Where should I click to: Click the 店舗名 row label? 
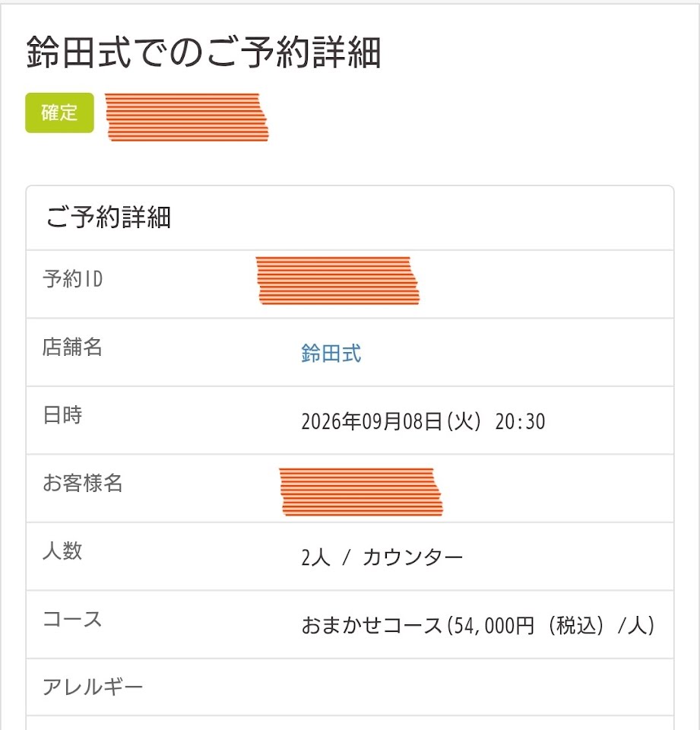[72, 348]
